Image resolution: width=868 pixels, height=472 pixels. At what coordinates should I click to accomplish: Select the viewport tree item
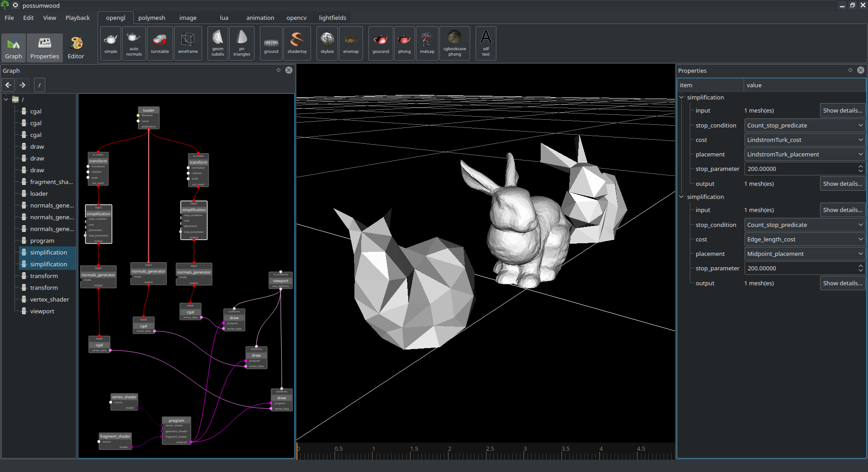coord(42,311)
